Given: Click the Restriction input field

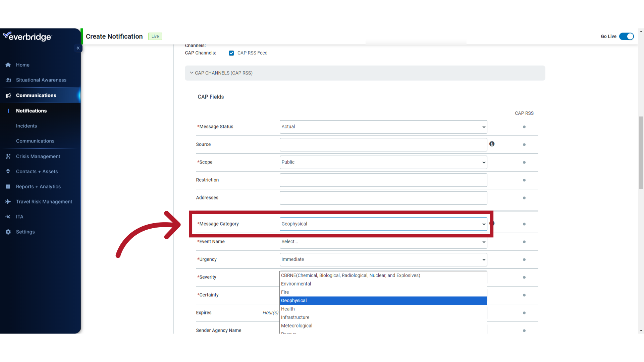Looking at the screenshot, I should tap(383, 180).
